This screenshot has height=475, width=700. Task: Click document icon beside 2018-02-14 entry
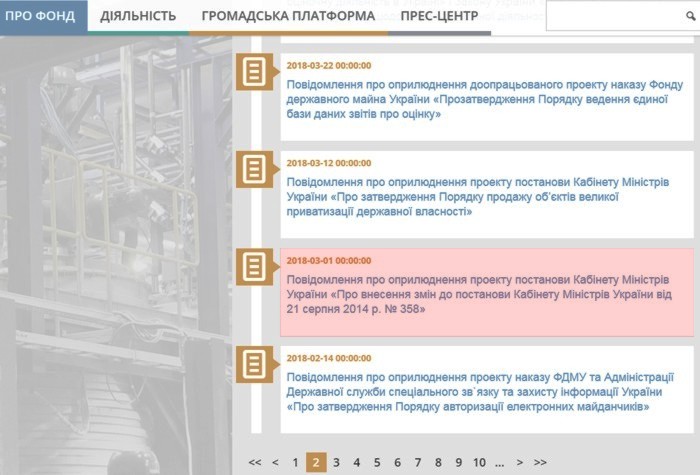point(254,364)
